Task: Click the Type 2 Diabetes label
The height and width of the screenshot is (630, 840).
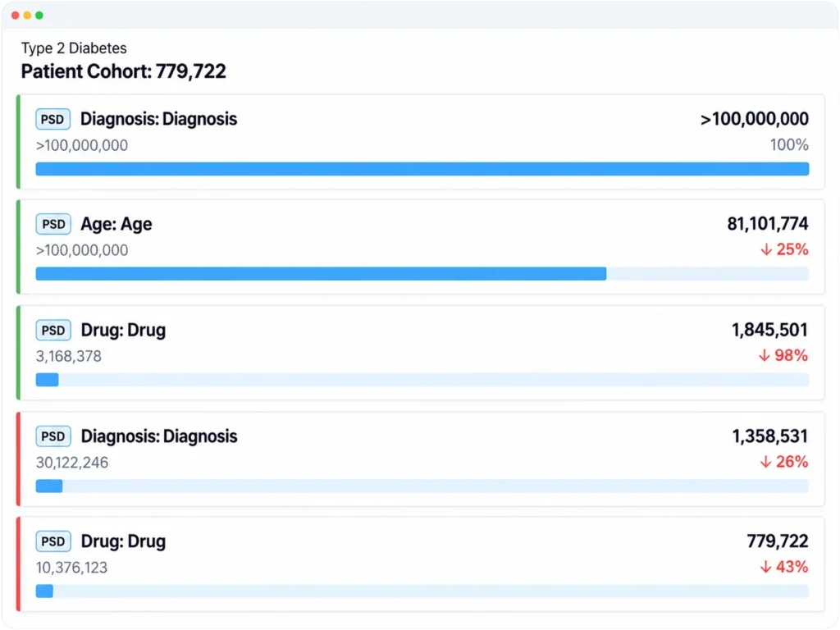Action: 74,48
